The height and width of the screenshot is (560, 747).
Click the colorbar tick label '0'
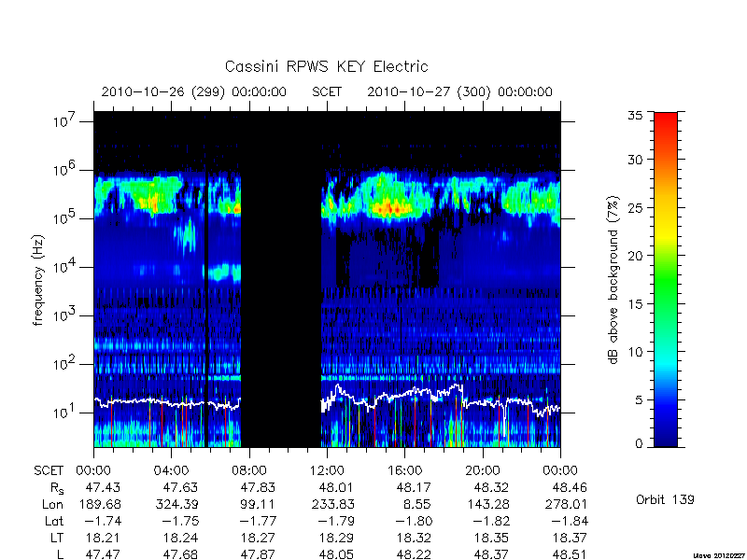641,443
